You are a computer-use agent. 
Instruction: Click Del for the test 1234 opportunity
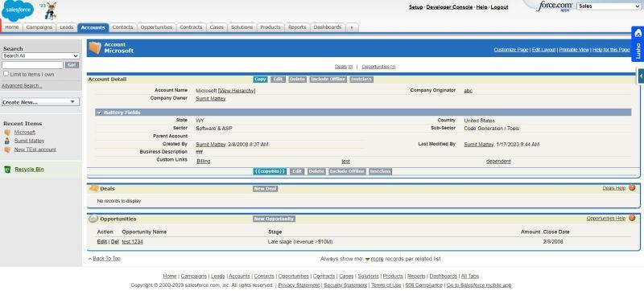click(x=115, y=242)
